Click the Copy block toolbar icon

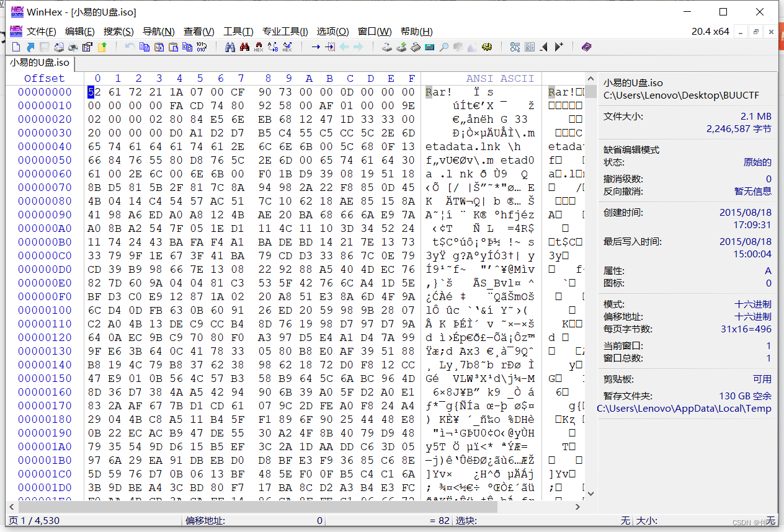(145, 47)
